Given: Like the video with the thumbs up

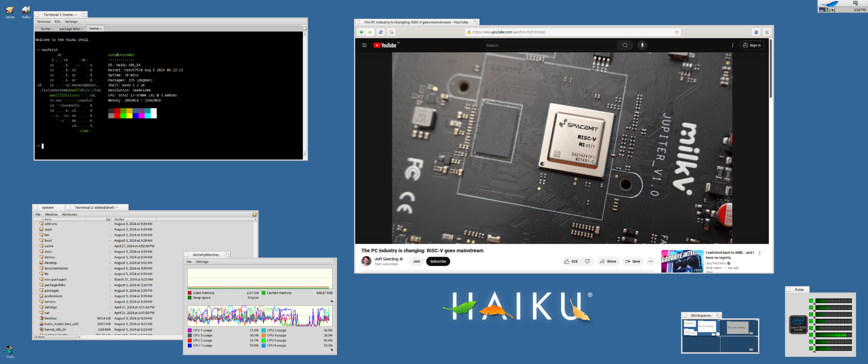Looking at the screenshot, I should tap(571, 261).
